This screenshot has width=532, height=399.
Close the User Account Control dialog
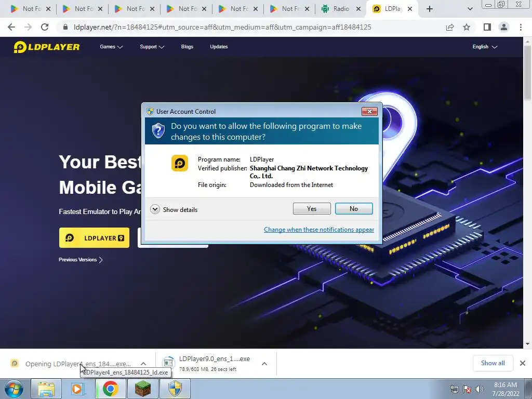click(x=369, y=111)
